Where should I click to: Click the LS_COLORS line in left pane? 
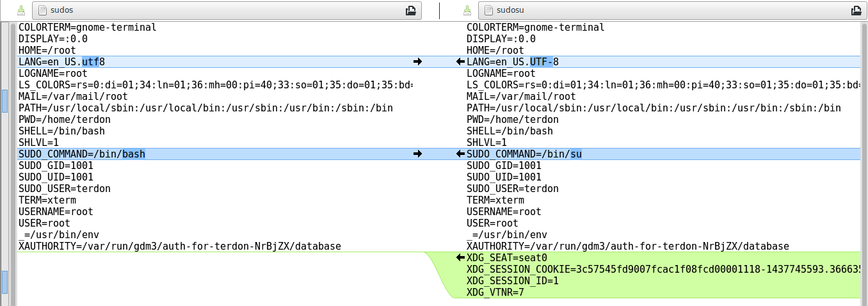pos(216,85)
